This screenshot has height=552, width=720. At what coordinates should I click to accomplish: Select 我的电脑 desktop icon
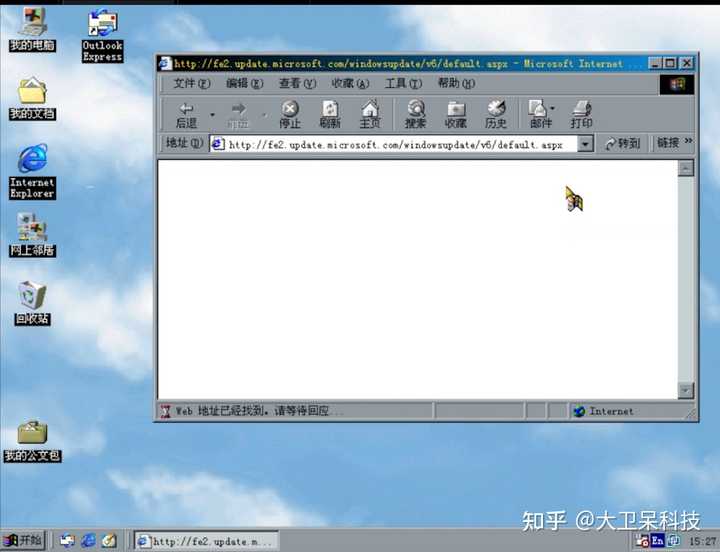[x=32, y=30]
